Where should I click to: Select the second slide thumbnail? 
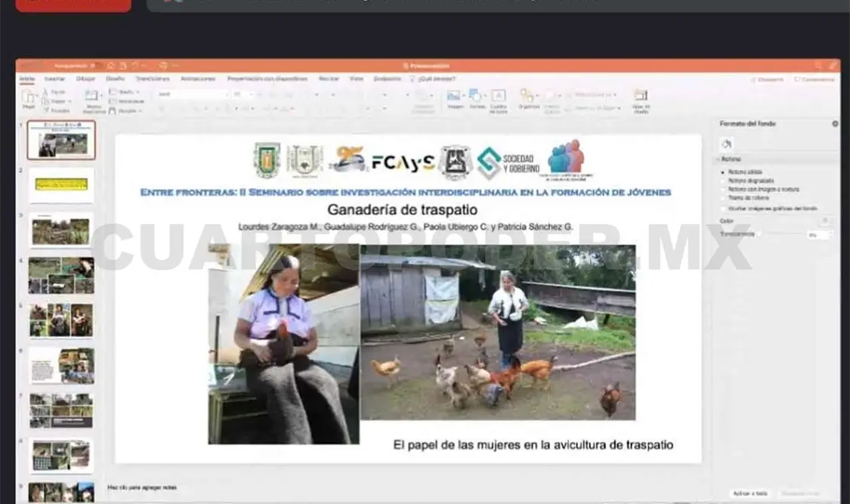(61, 184)
